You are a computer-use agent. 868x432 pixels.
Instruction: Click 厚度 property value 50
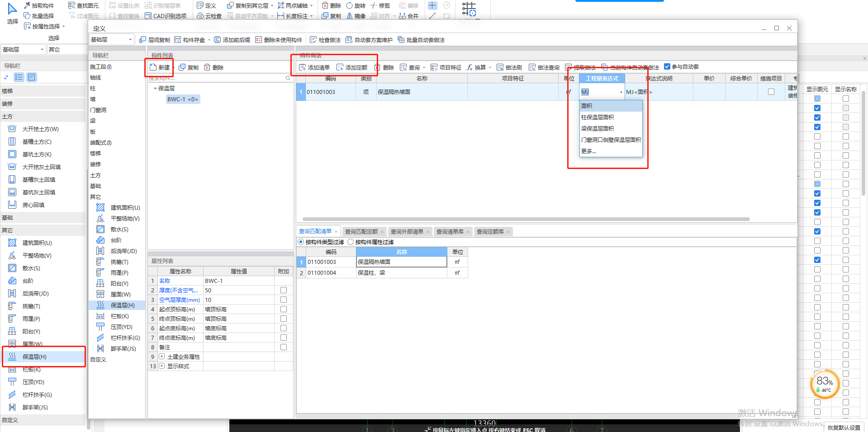(x=238, y=290)
